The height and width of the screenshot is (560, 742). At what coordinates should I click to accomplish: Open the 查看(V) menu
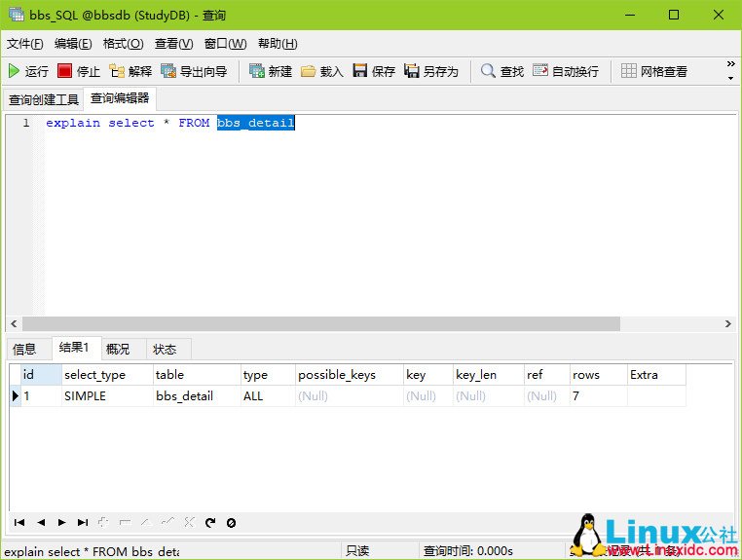tap(173, 44)
